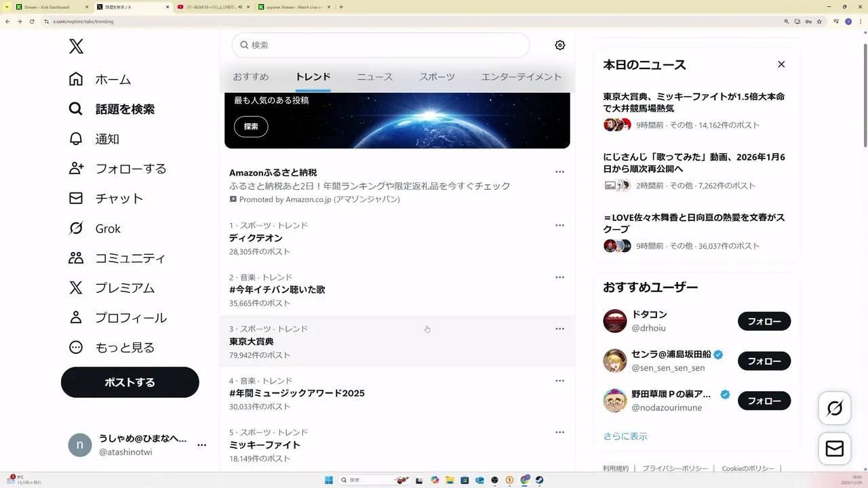
Task: Open 通知 notifications from the sidebar
Action: pyautogui.click(x=94, y=139)
